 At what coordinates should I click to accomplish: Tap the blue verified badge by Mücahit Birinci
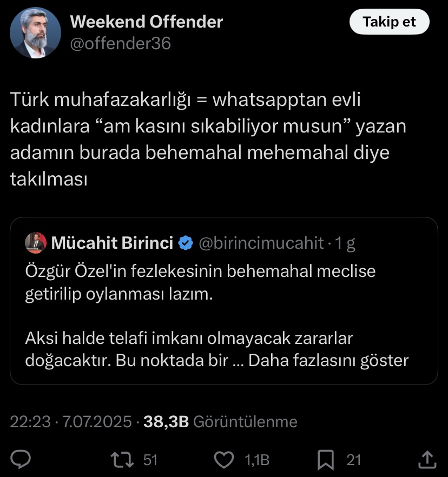(186, 243)
